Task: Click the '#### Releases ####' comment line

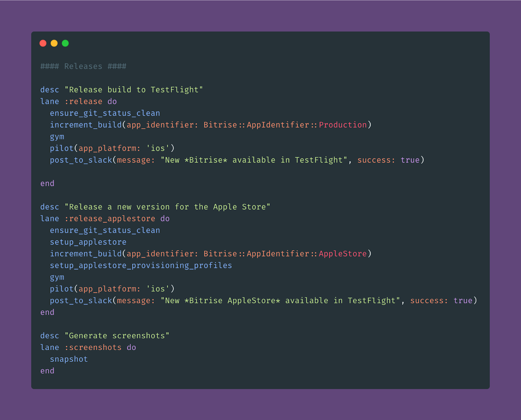Action: (x=83, y=66)
